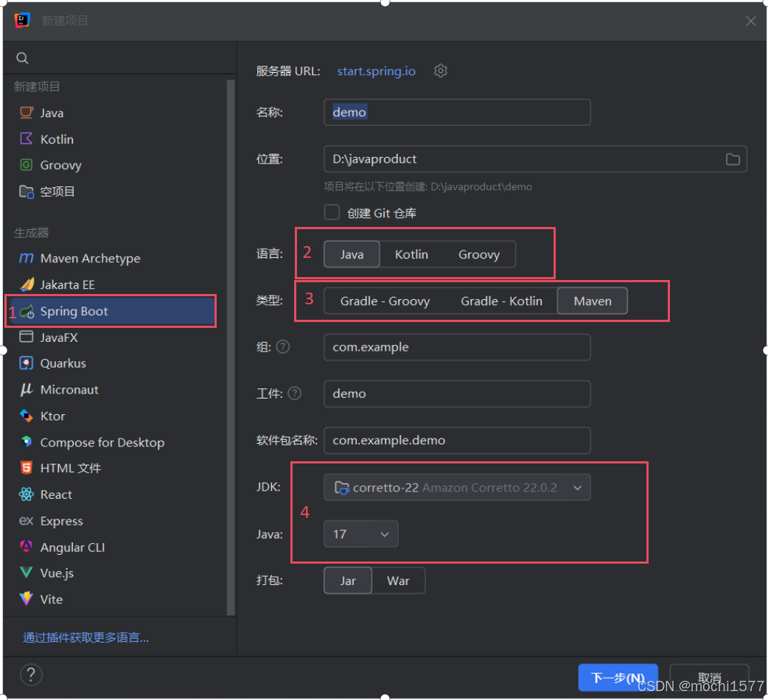Click the 组 com.example field

click(457, 346)
